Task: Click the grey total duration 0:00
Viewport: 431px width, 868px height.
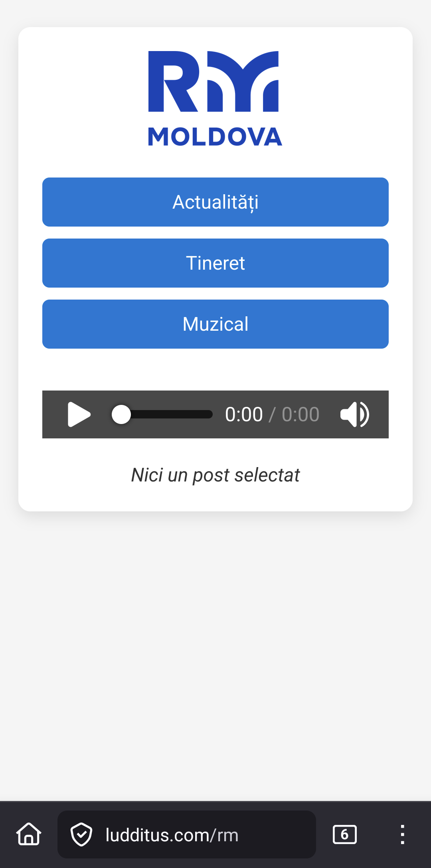Action: coord(301,414)
